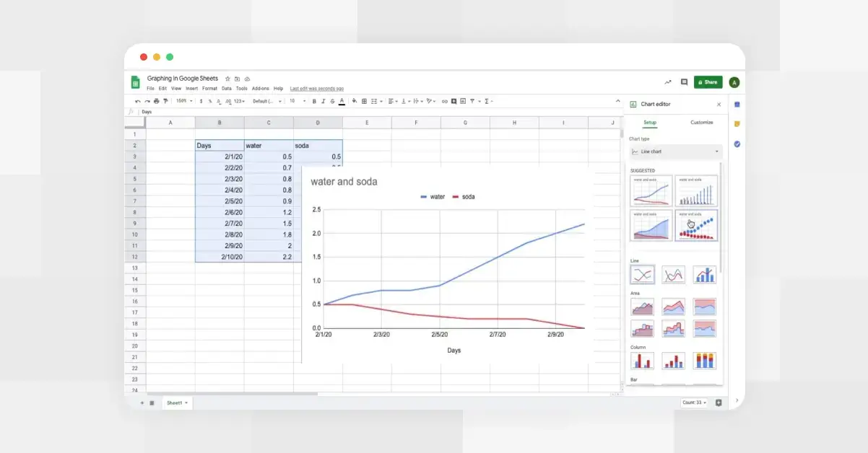The width and height of the screenshot is (868, 453).
Task: Select the strikethrough icon
Action: (332, 101)
